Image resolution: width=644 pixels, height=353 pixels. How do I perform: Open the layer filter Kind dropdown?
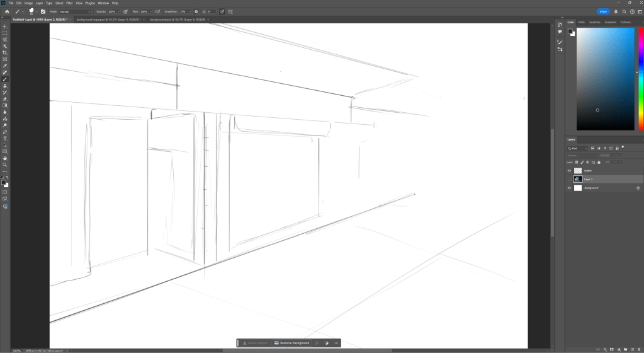[x=578, y=148]
